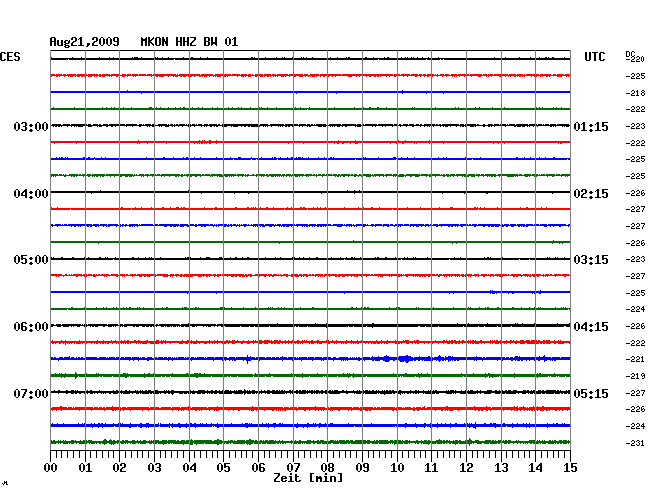Click minute 15 on the time axis
650x494 pixels.
(570, 467)
